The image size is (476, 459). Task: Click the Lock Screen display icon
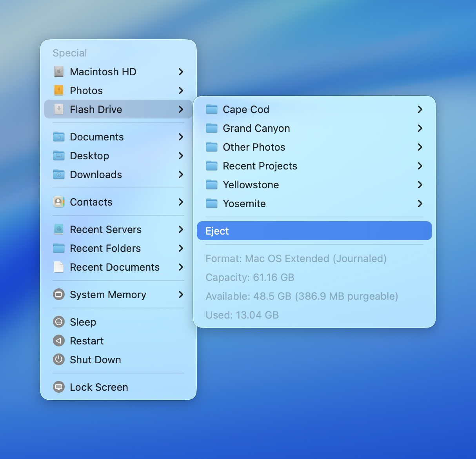pos(59,387)
